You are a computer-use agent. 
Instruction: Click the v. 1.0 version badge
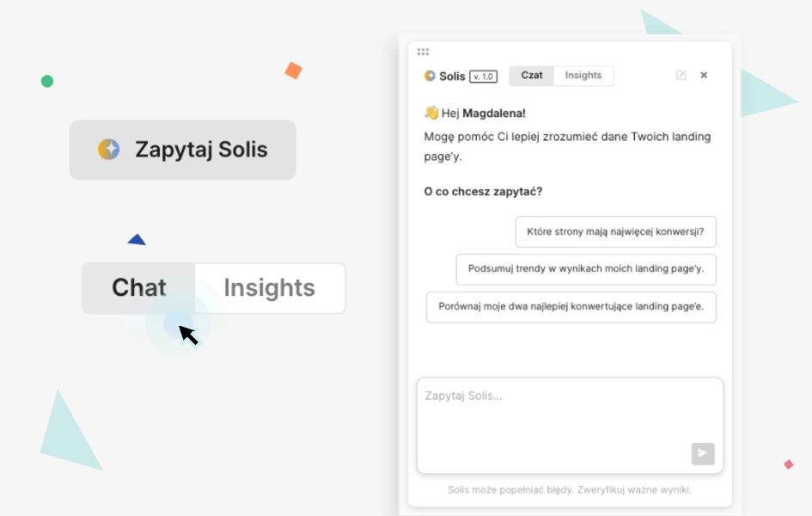[x=483, y=77]
